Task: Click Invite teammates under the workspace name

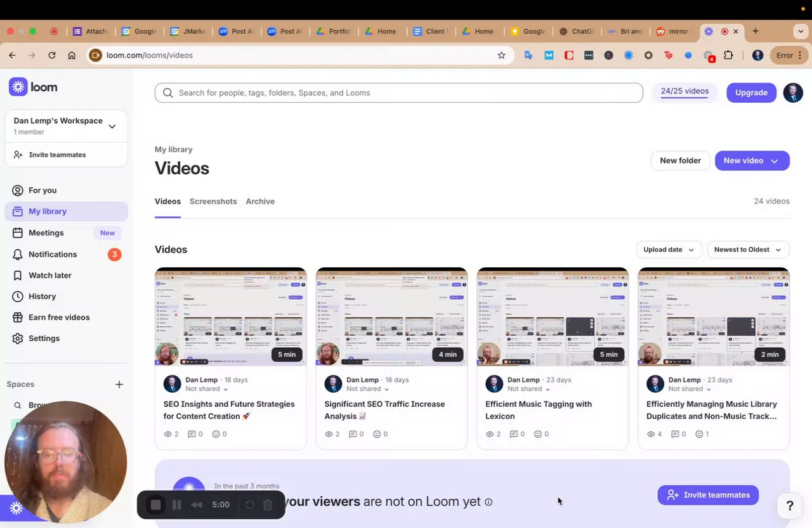Action: click(66, 155)
